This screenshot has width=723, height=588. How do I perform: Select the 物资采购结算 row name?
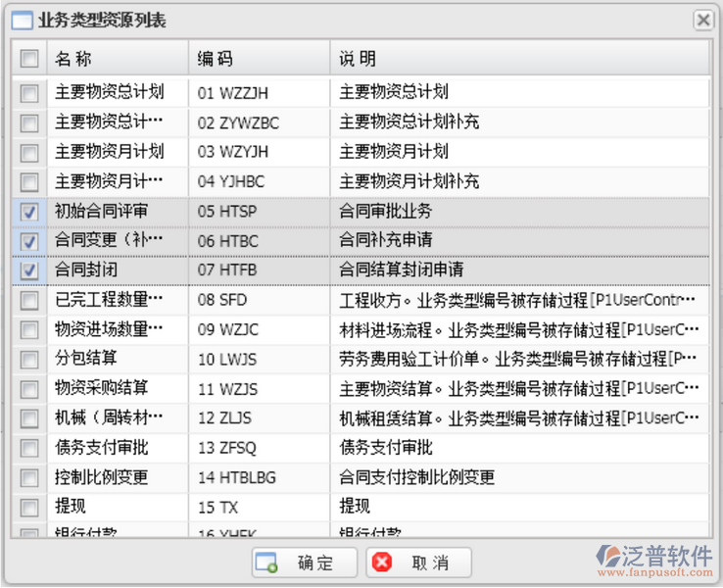(102, 388)
